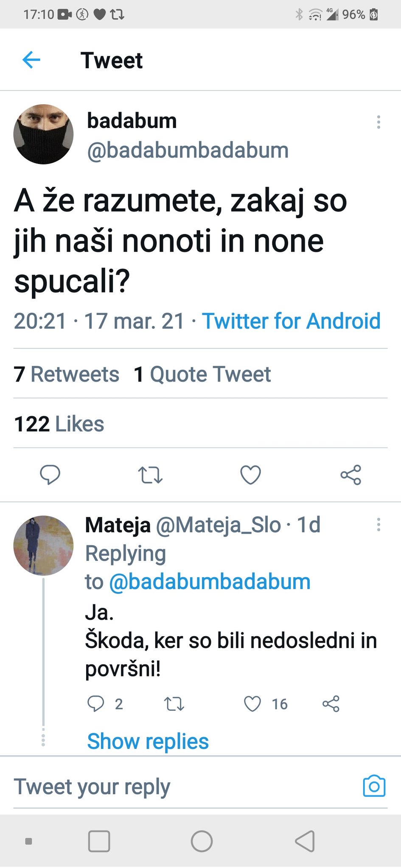The width and height of the screenshot is (401, 868).
Task: Share Mateja's reply
Action: coord(331,704)
